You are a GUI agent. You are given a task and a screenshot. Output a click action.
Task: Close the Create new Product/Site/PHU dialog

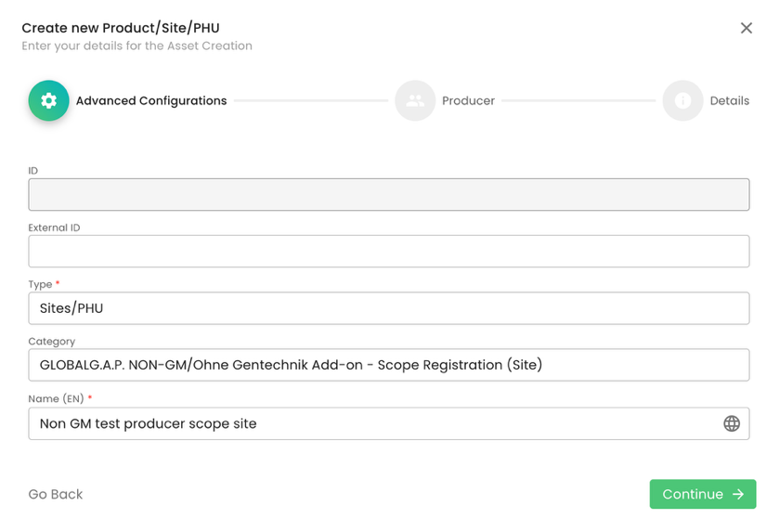point(746,28)
